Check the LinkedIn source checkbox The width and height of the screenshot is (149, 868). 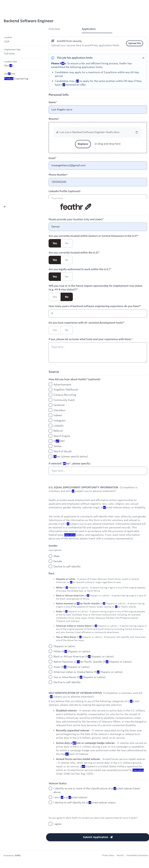[x=51, y=426]
